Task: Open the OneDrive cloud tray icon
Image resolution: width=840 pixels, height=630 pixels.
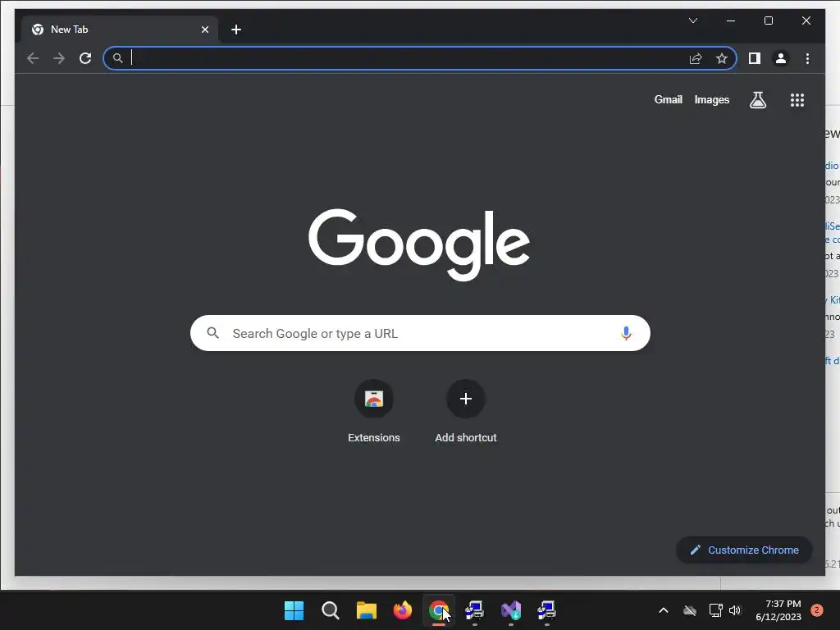Action: point(690,610)
